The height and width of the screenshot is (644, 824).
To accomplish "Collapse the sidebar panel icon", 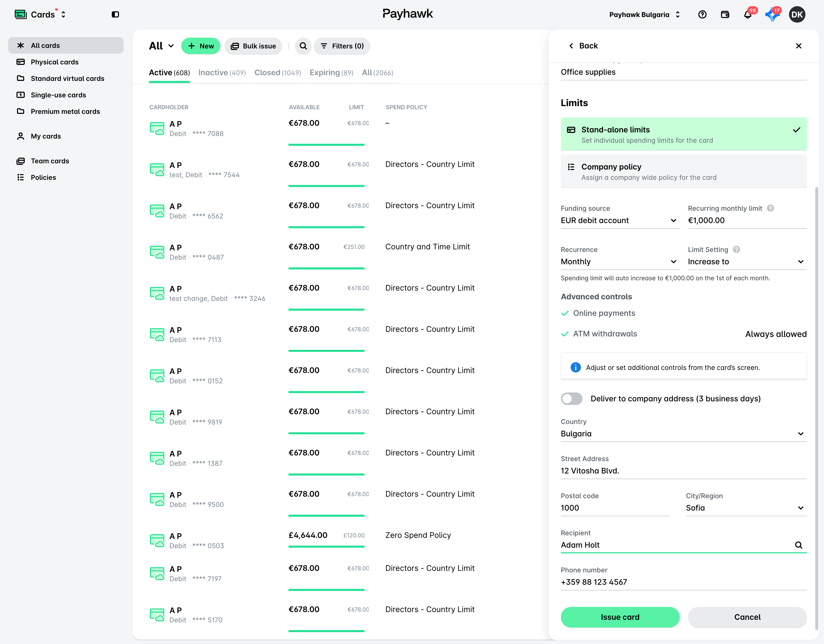I will point(115,14).
